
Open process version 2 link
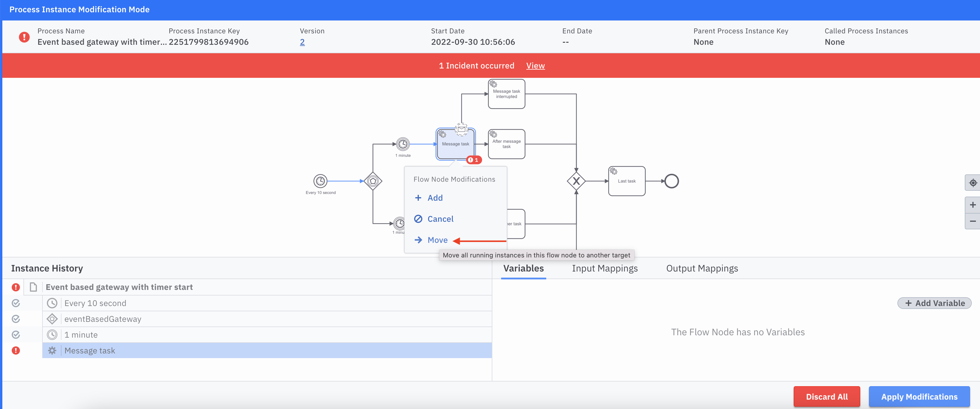click(302, 42)
